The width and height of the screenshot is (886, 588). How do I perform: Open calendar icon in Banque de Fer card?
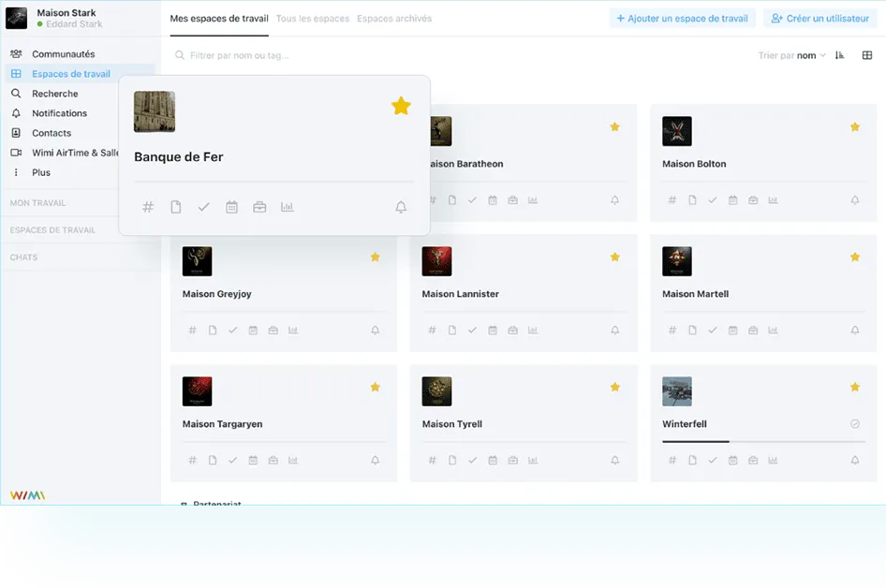click(231, 207)
